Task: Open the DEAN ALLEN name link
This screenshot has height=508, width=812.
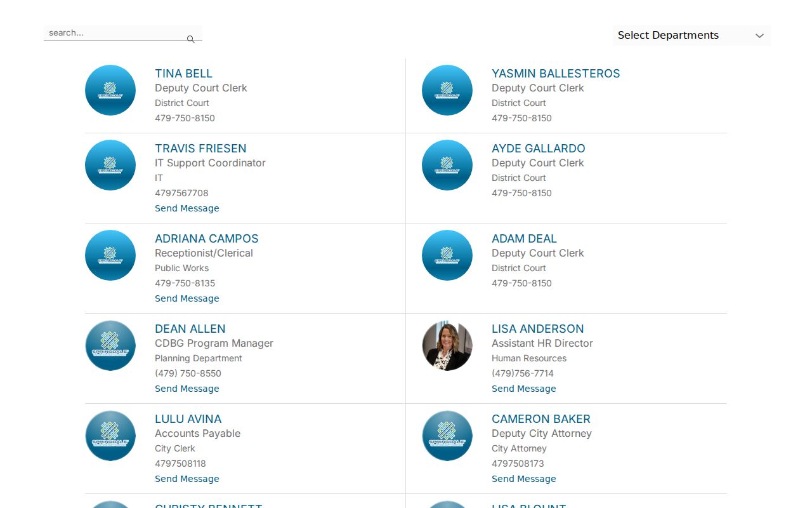Action: click(190, 329)
